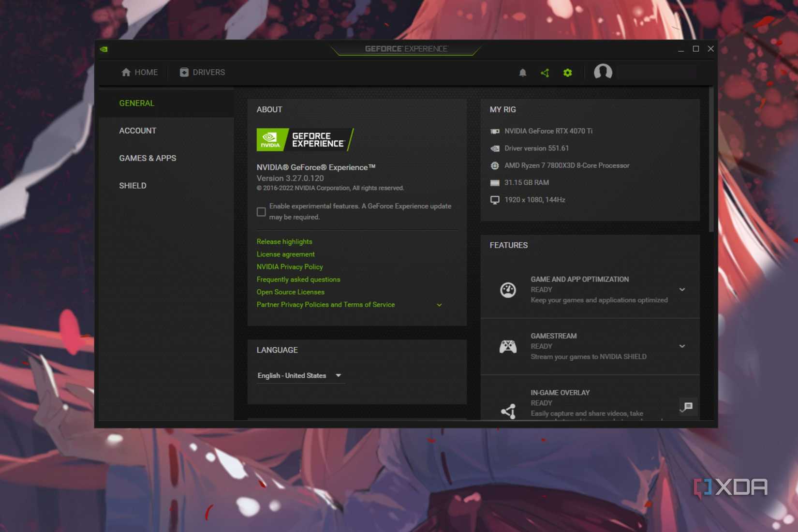Open NVIDIA Privacy Policy
The image size is (798, 532).
click(289, 266)
